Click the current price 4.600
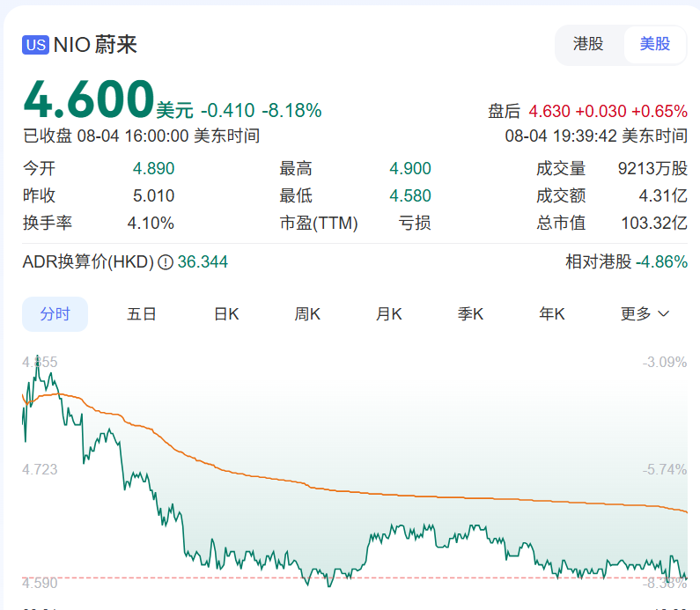The image size is (700, 610). tap(89, 99)
